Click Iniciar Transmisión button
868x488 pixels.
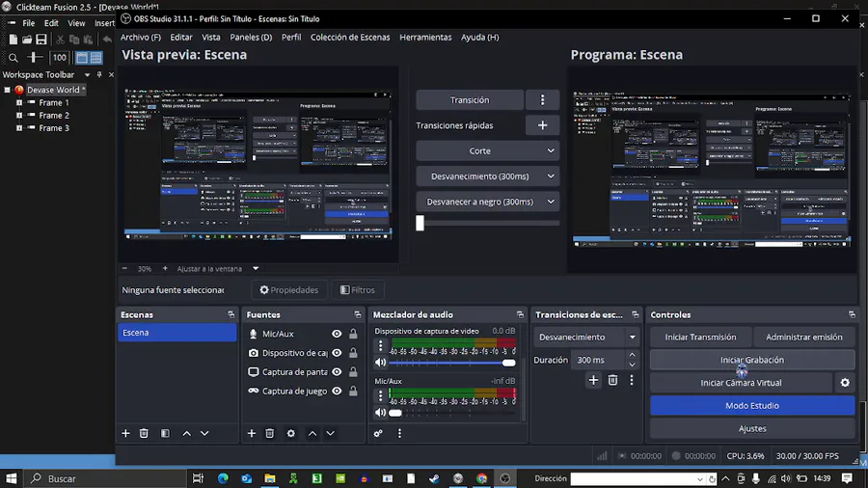[x=700, y=337]
